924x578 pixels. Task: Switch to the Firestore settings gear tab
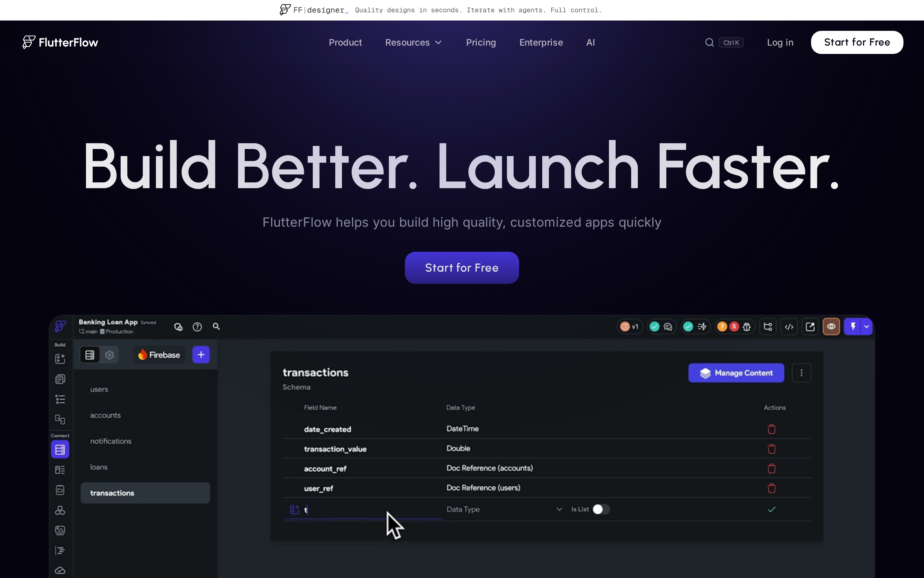pos(109,355)
